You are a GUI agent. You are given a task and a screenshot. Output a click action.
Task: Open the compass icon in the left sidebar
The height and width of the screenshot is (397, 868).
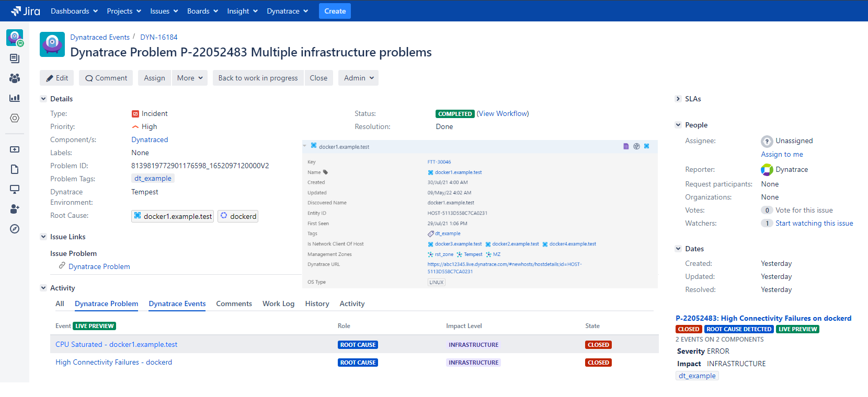click(x=15, y=229)
